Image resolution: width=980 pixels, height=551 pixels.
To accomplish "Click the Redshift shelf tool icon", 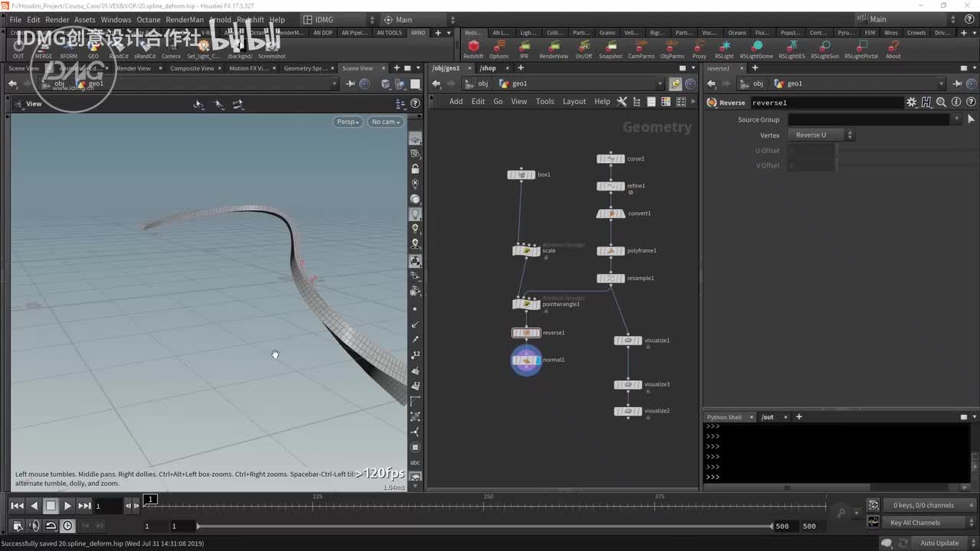I will [473, 47].
